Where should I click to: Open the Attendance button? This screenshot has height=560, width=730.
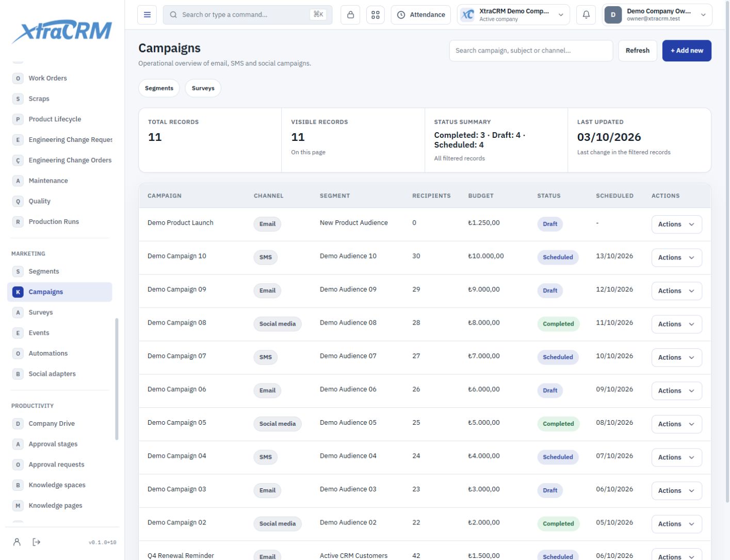421,15
